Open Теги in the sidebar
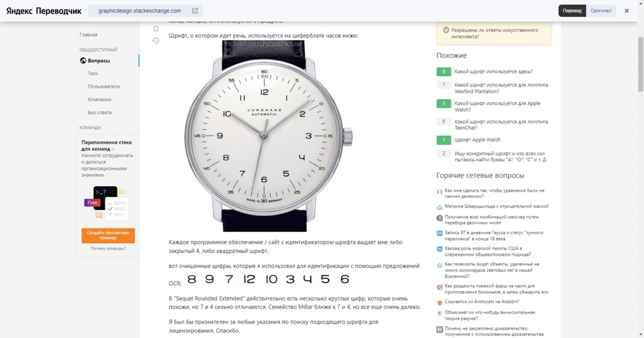 [93, 73]
